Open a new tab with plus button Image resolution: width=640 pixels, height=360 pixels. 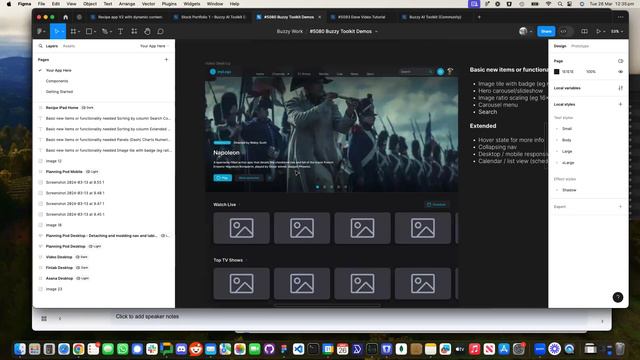(479, 17)
